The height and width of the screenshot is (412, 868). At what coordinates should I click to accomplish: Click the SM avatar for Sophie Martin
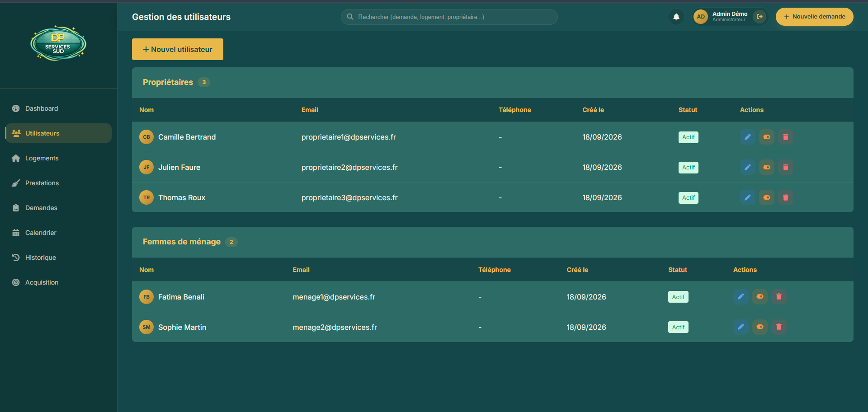[146, 327]
